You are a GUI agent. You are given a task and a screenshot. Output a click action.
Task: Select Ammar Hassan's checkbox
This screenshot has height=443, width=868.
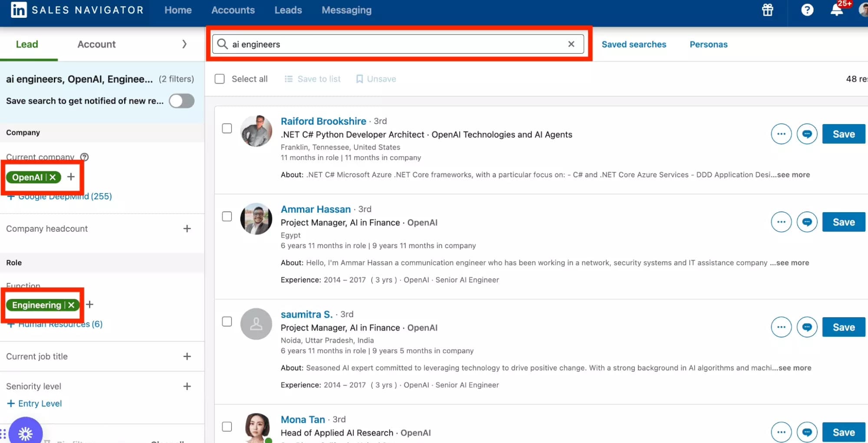[227, 217]
